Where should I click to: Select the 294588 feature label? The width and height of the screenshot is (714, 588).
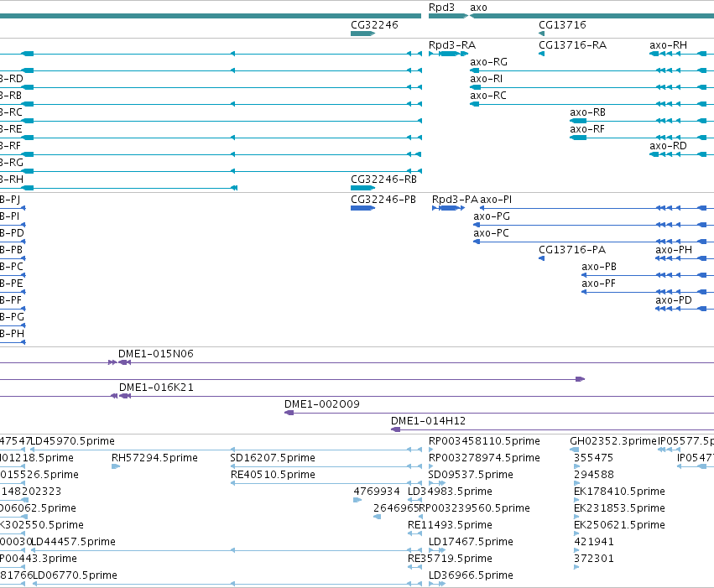pos(594,475)
